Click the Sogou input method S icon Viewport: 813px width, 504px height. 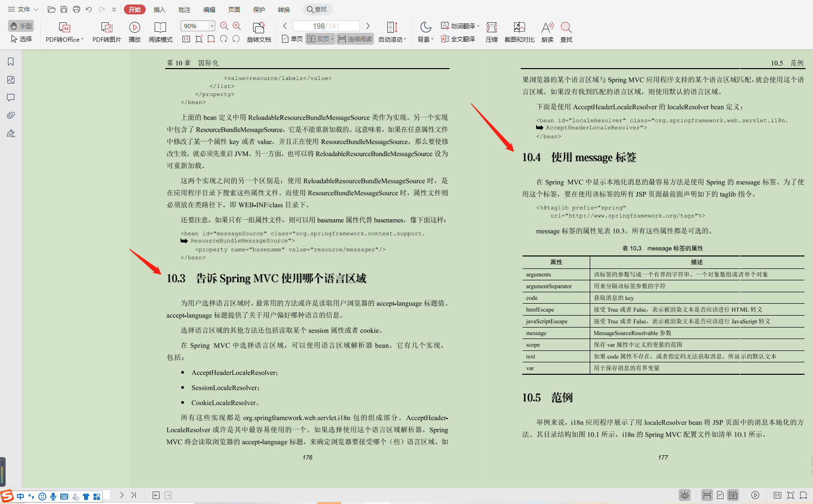[x=7, y=496]
